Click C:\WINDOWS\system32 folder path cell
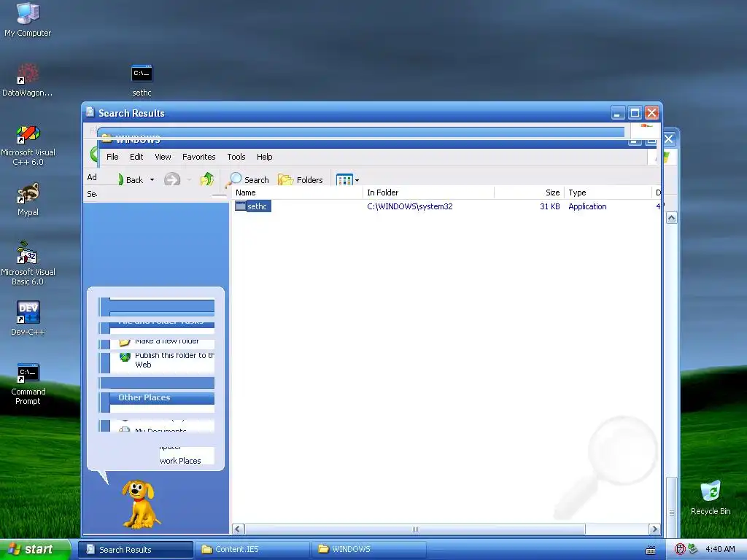 410,206
